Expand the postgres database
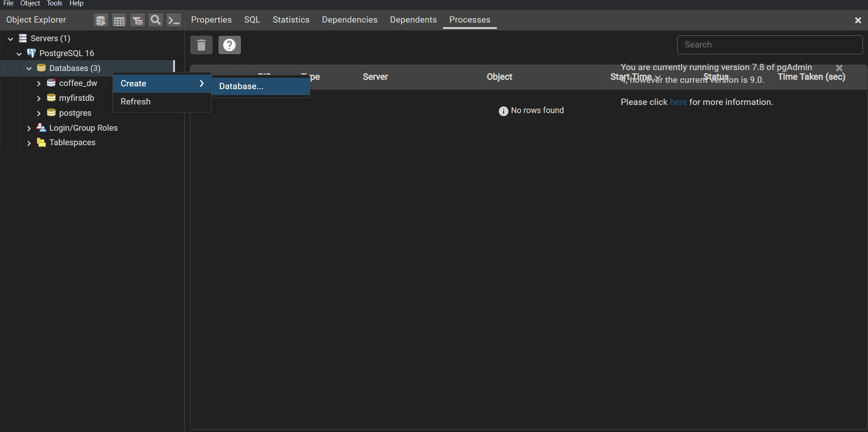 pos(39,113)
